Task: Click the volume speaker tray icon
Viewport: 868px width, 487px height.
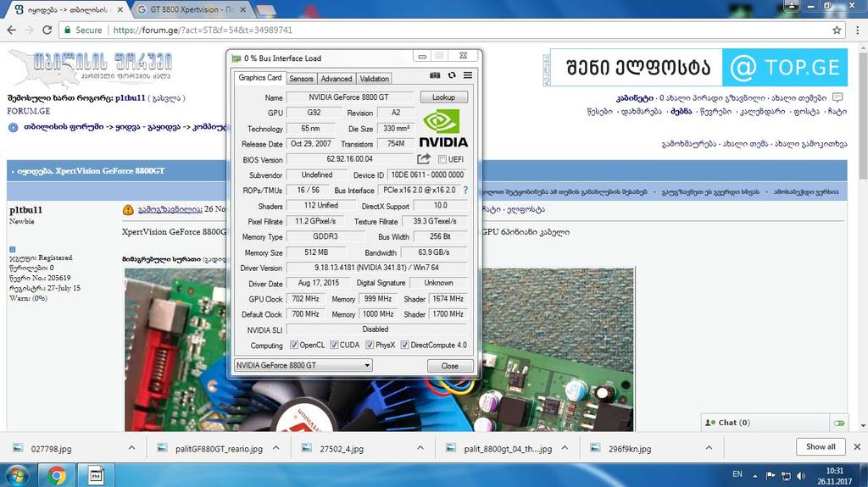Action: click(801, 475)
